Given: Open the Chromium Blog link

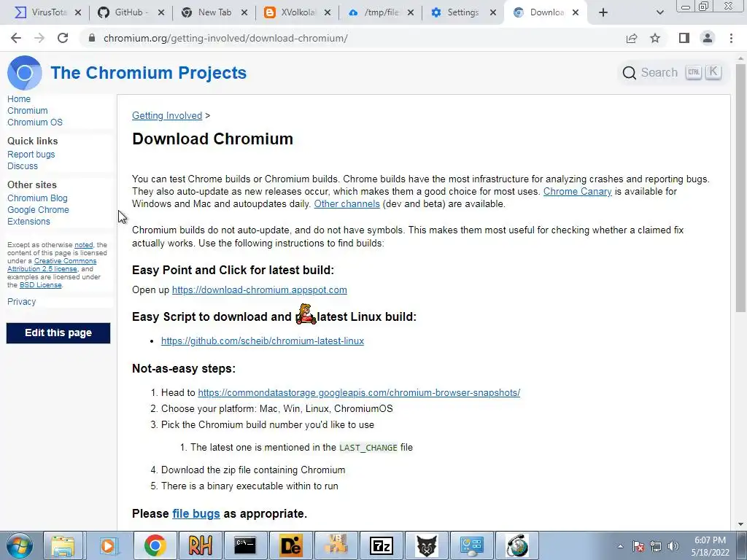Looking at the screenshot, I should click(37, 198).
